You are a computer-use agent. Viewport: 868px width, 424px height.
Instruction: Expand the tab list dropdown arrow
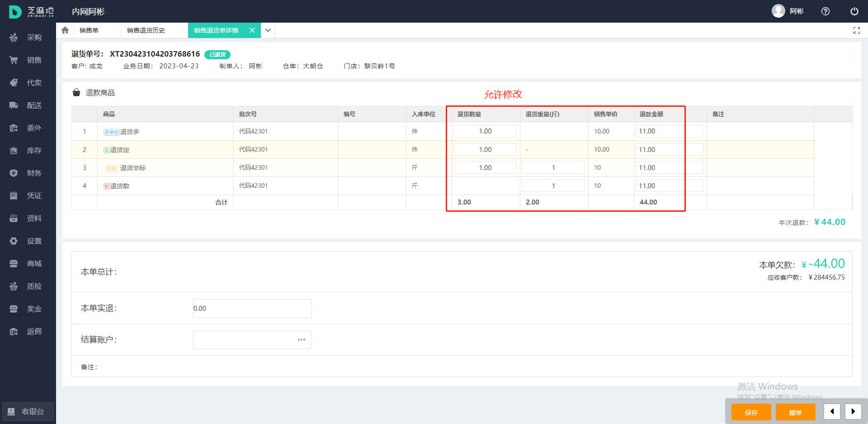tap(268, 30)
